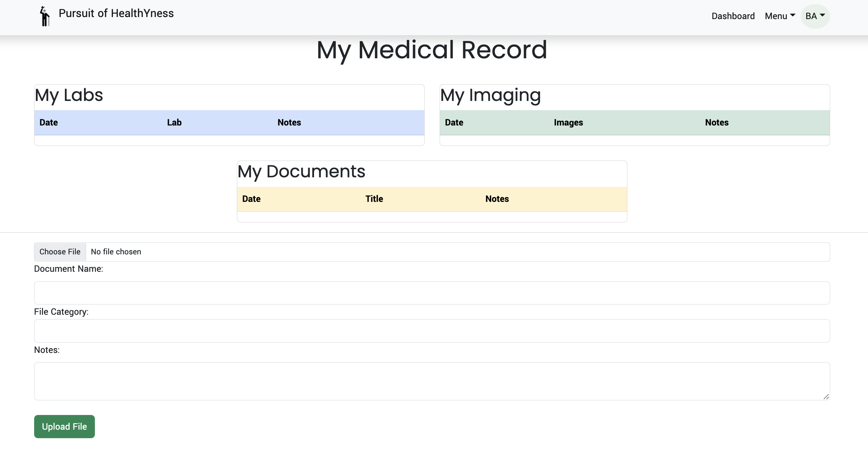Click the Notes header in My Imaging
Screen dimensions: 868x460
click(x=717, y=122)
